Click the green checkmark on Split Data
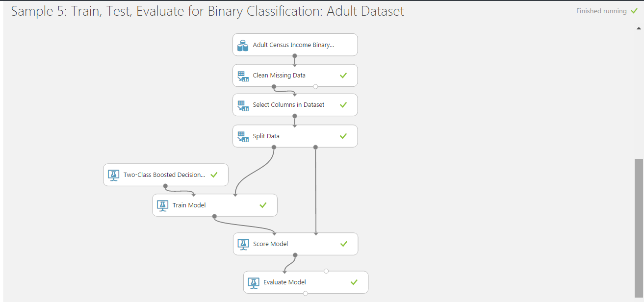This screenshot has height=302, width=644. [343, 136]
